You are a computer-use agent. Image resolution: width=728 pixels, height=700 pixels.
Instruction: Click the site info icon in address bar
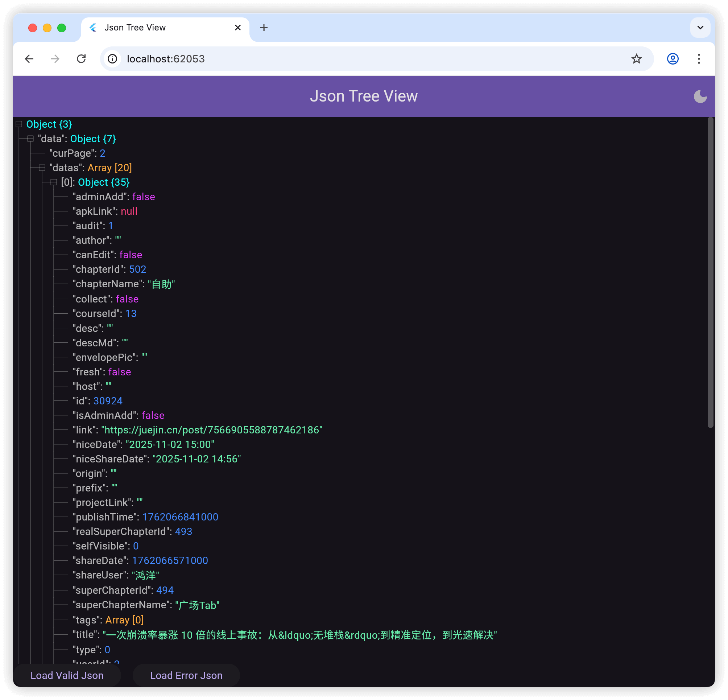(x=112, y=59)
